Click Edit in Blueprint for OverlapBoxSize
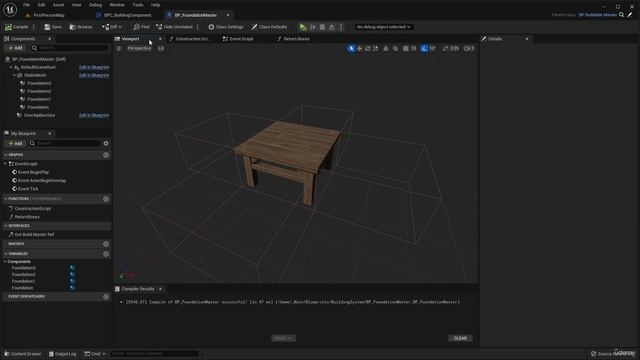Viewport: 640px width, 360px height. click(x=94, y=116)
